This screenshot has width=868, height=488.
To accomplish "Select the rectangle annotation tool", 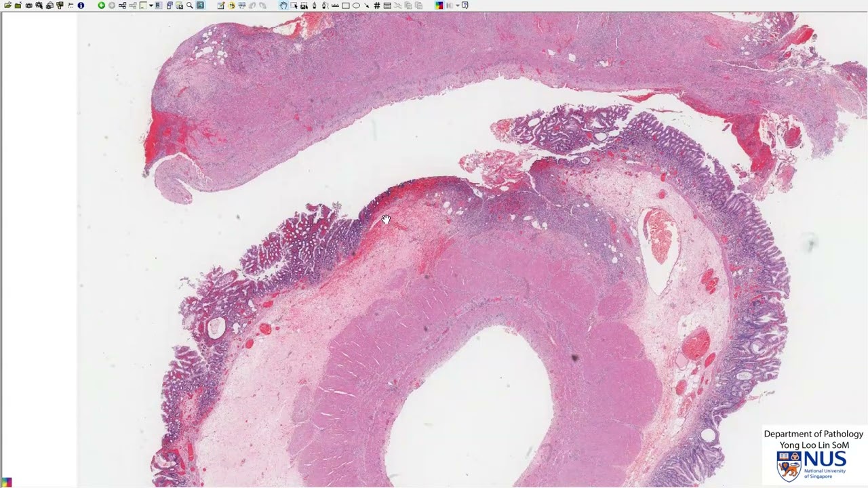I will click(x=346, y=5).
